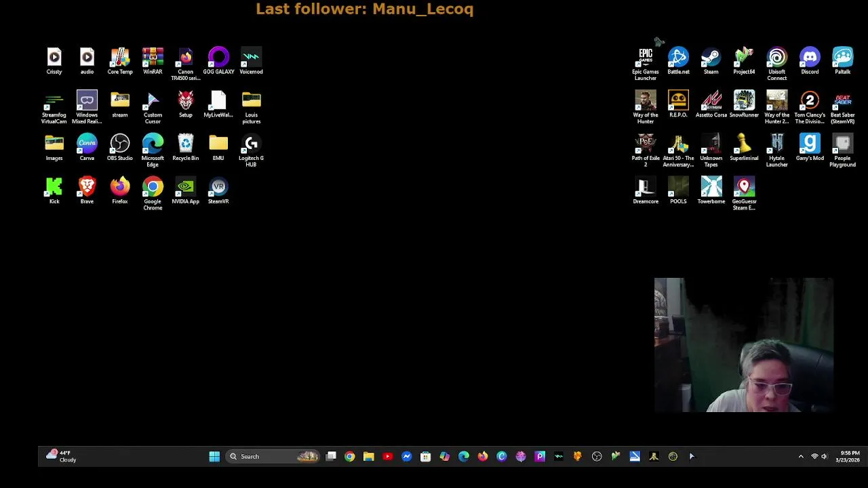Launch Atari 50 Anniversary shortcut

pyautogui.click(x=678, y=151)
